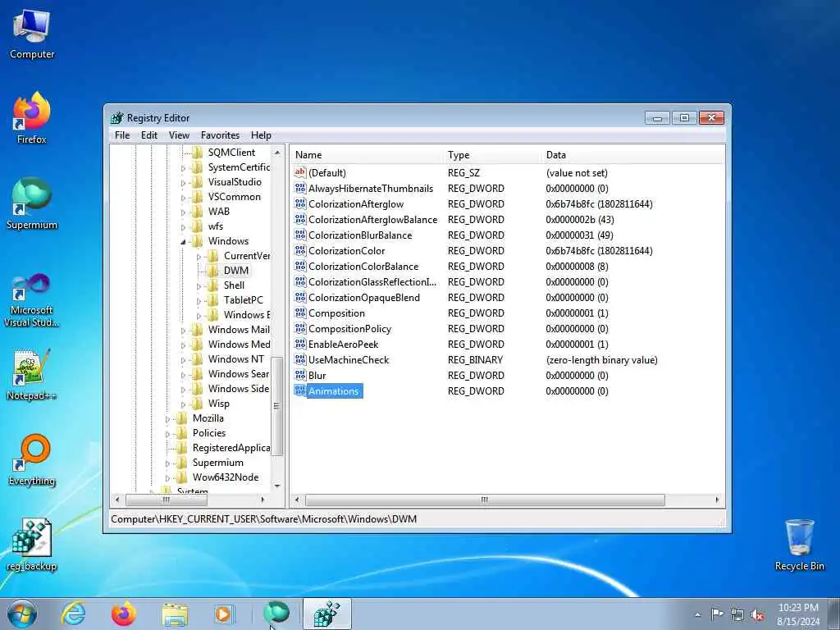This screenshot has width=840, height=630.
Task: Click the values pane horizontal scrollbar thumb
Action: [x=485, y=500]
